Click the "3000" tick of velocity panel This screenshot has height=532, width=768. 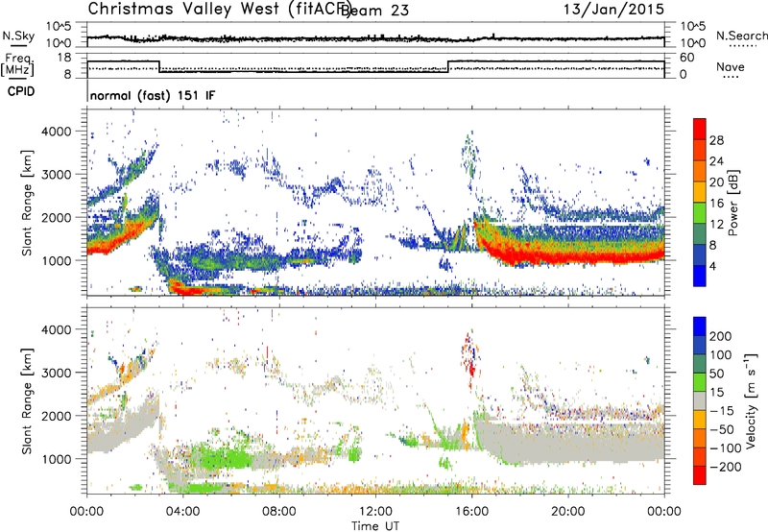pos(57,373)
